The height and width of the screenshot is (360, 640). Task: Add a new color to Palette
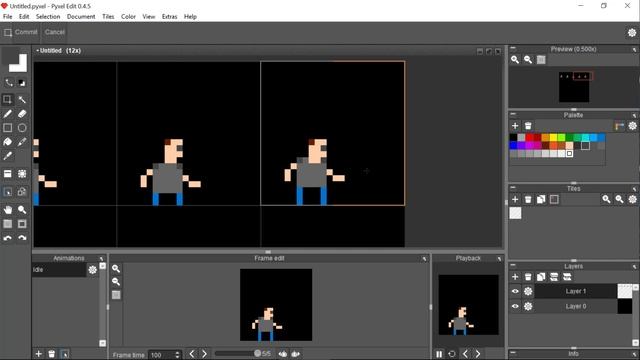pos(515,126)
